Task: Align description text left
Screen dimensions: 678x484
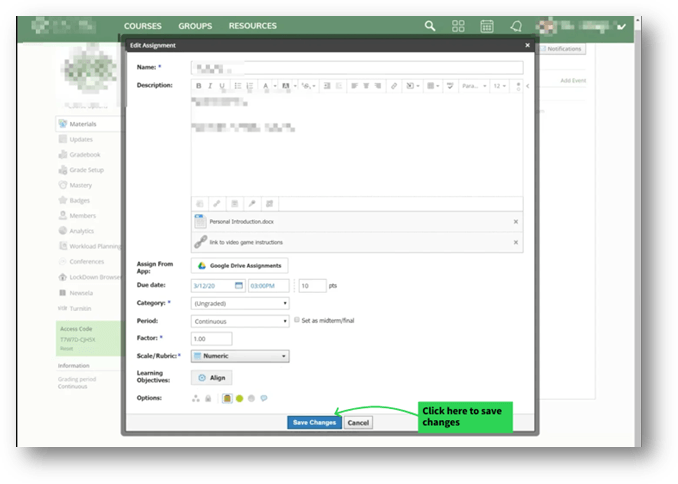Action: [x=354, y=86]
